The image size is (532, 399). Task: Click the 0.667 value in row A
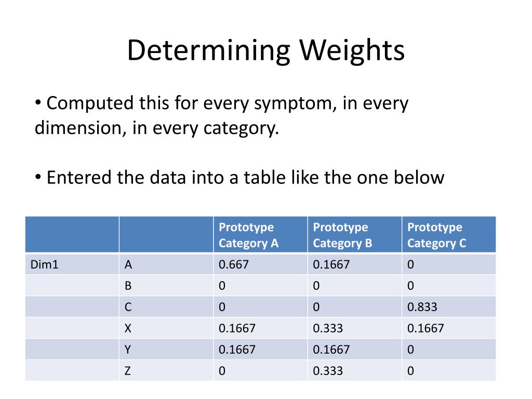[x=233, y=264]
